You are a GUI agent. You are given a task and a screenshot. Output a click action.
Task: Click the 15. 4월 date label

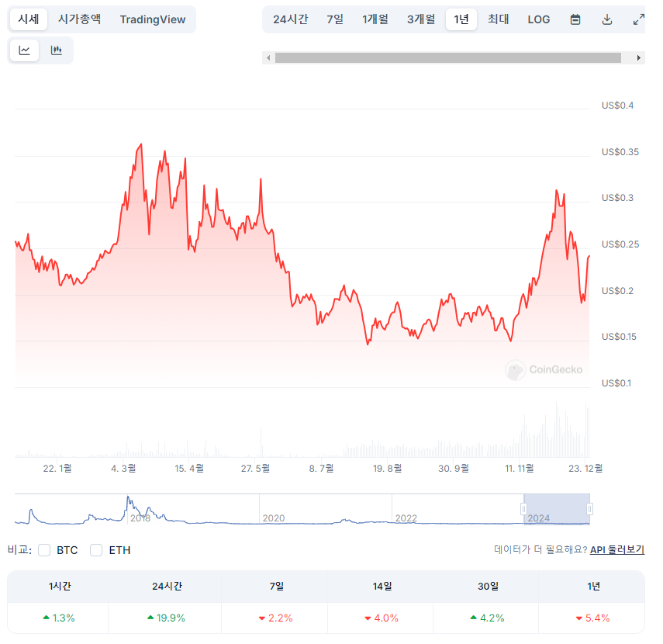click(189, 469)
